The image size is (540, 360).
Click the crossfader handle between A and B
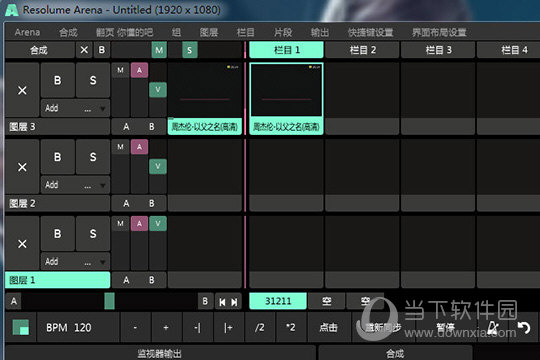point(110,301)
